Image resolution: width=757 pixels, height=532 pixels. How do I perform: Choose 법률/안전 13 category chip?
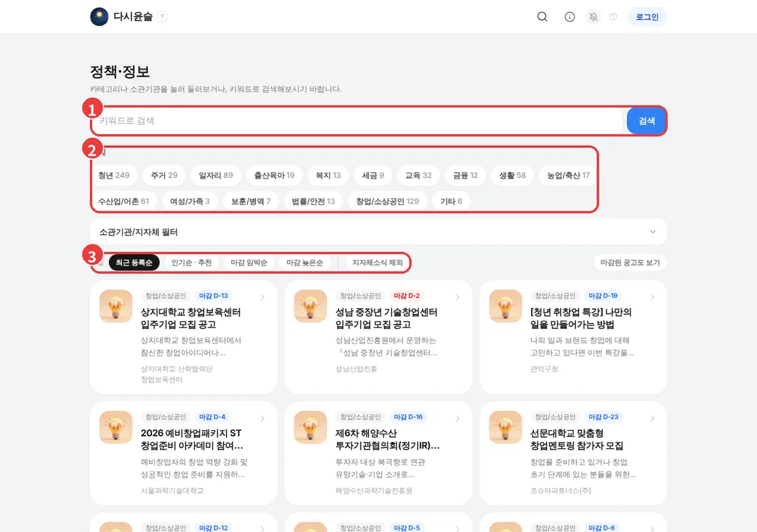[x=313, y=202]
